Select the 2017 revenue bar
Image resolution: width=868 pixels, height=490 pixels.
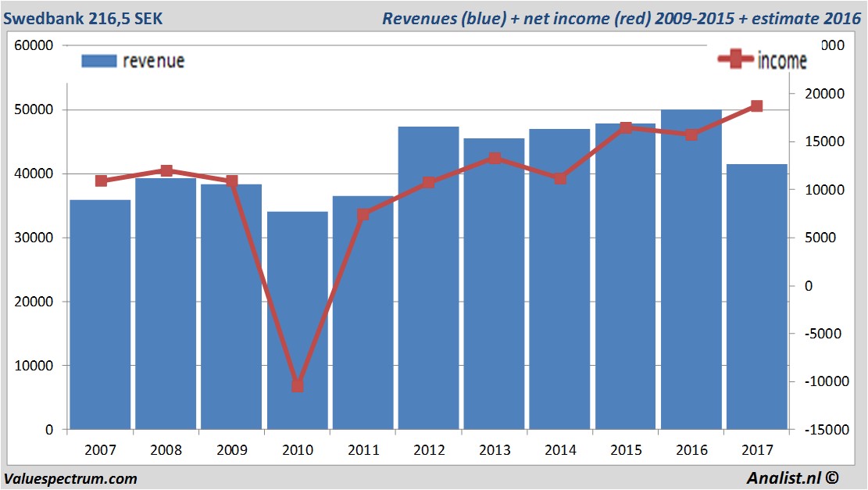tap(757, 297)
